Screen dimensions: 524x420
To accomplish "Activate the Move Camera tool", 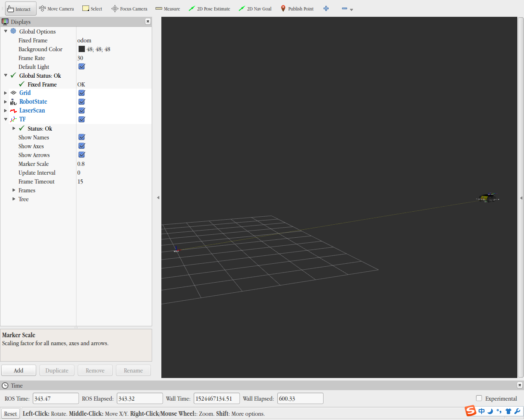I will 56,9.
